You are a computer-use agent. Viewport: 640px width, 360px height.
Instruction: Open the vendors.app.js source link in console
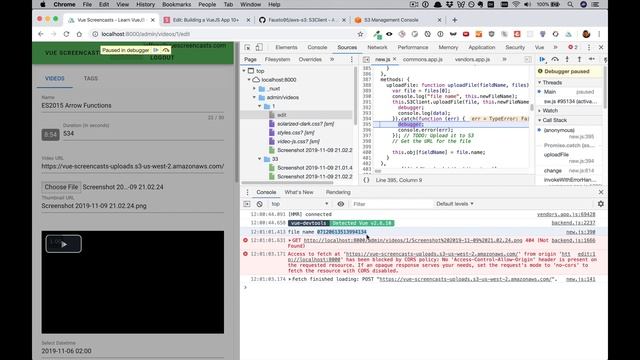click(x=566, y=214)
